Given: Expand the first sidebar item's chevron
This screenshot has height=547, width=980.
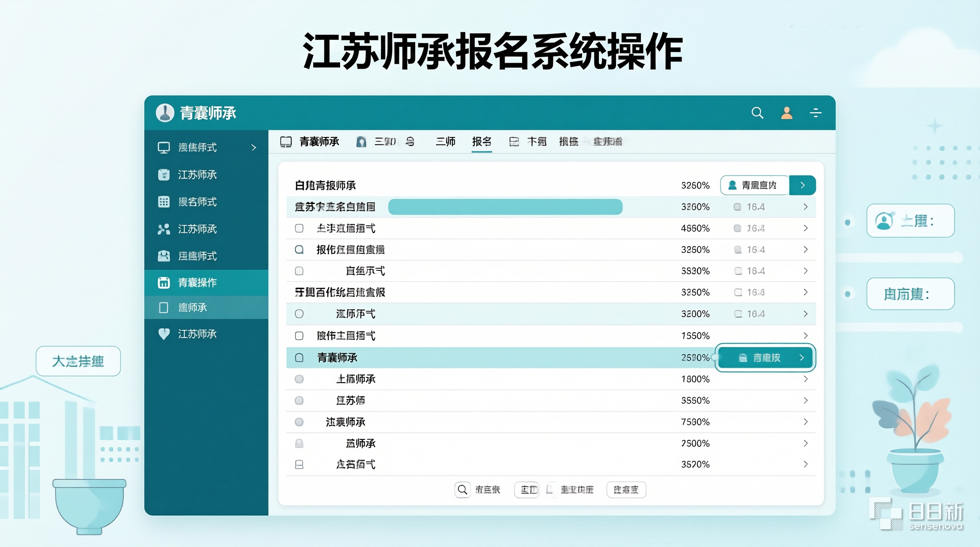Looking at the screenshot, I should click(x=254, y=147).
